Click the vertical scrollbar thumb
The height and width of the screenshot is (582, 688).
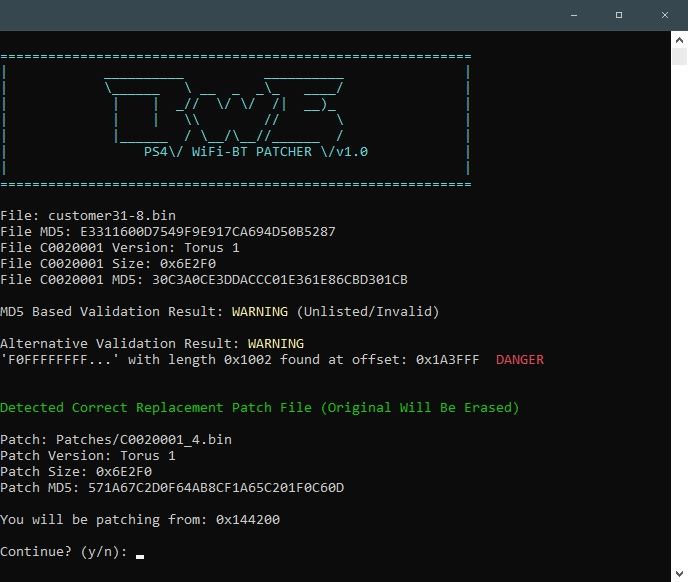[x=679, y=57]
